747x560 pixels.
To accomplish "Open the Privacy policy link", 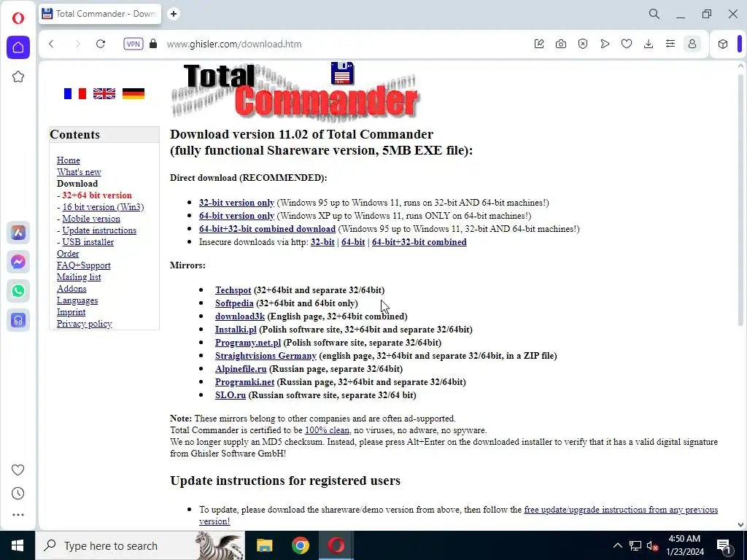I will (85, 323).
